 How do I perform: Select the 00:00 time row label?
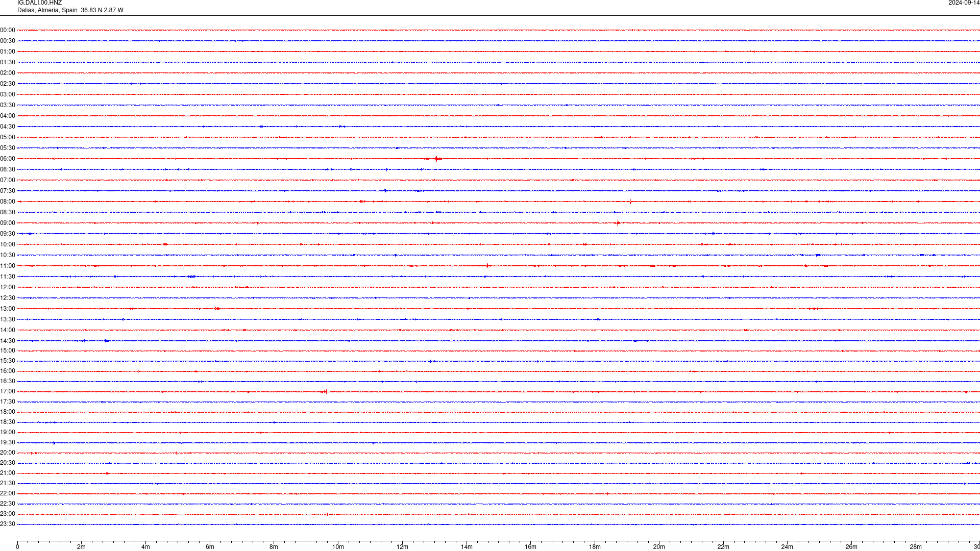[8, 30]
